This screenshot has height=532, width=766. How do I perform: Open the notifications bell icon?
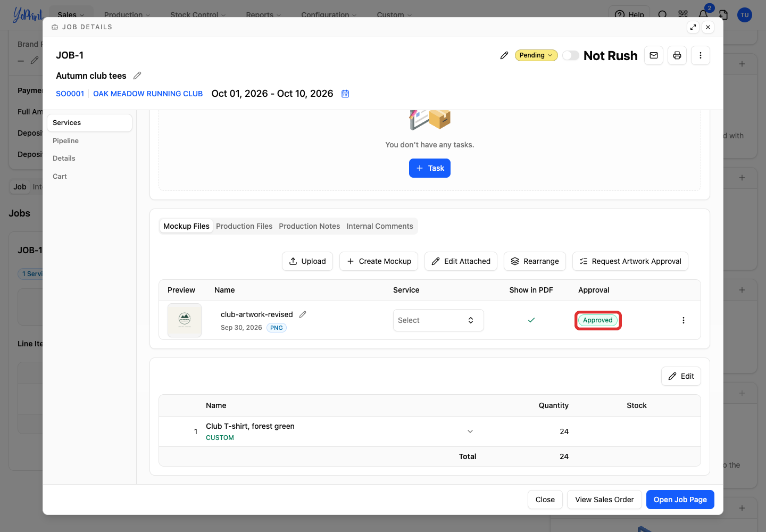click(x=703, y=14)
